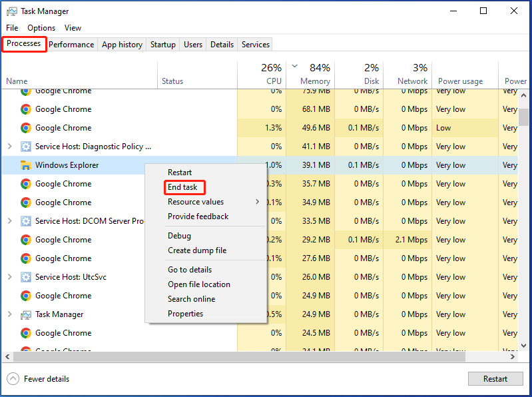
Task: Choose End task from context menu
Action: 182,187
